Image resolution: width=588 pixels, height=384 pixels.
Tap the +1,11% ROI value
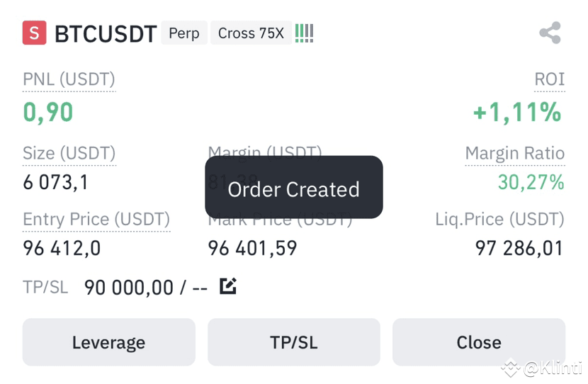tap(517, 112)
